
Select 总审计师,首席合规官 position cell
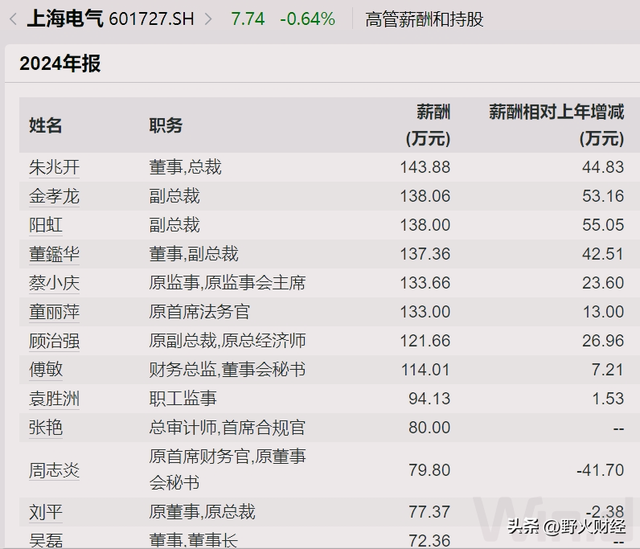tap(227, 428)
